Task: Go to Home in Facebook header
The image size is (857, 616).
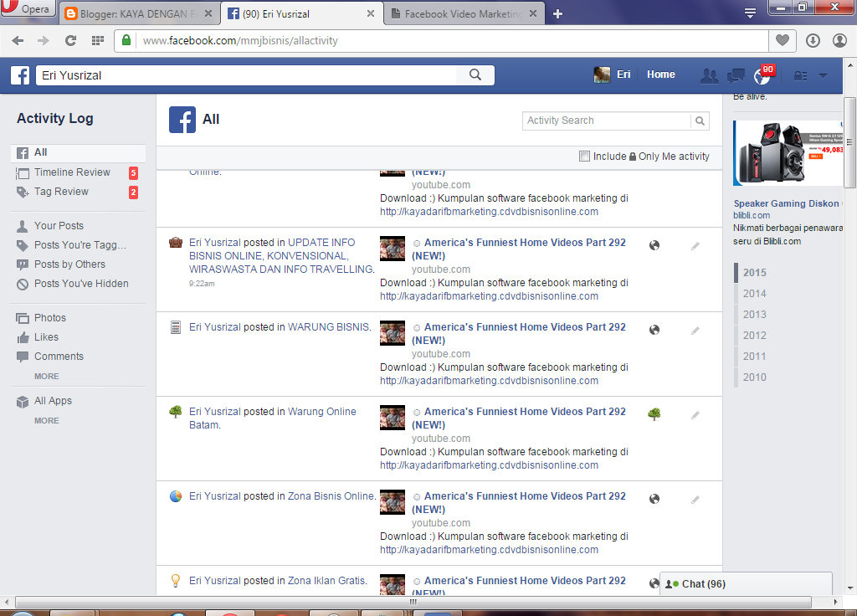Action: (661, 74)
